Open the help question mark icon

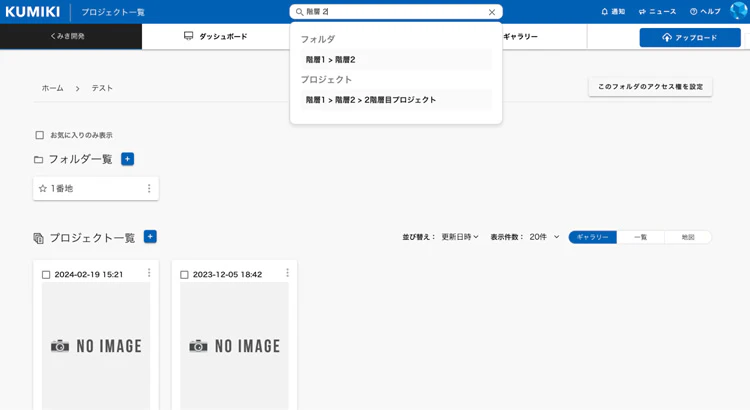(694, 11)
